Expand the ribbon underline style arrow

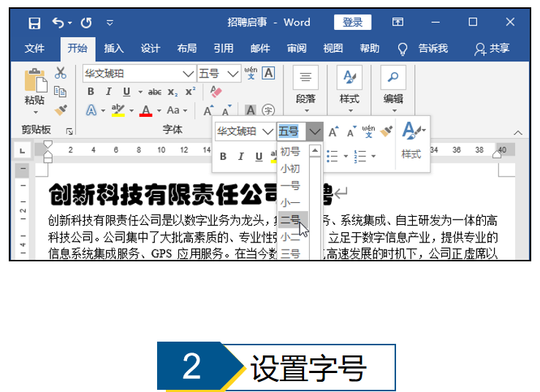(x=140, y=92)
